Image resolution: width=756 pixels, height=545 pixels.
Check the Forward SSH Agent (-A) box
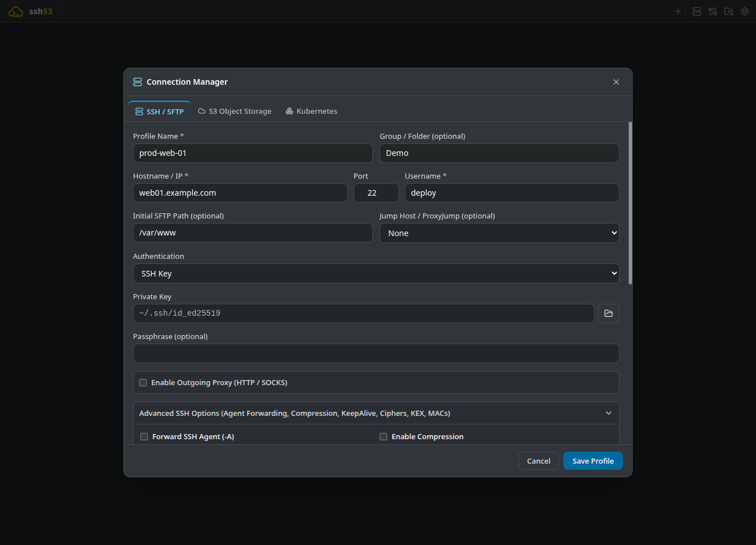click(x=144, y=437)
